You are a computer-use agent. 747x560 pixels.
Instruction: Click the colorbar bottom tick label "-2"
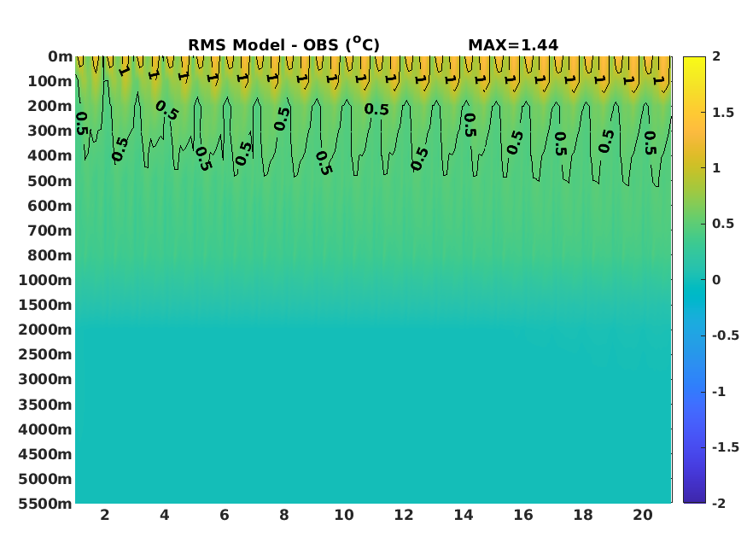pos(719,504)
